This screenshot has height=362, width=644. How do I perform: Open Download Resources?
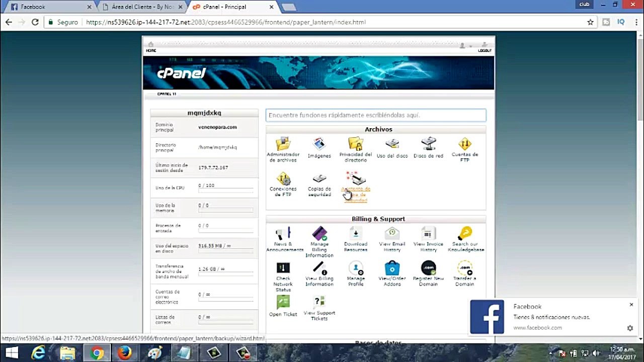pos(356,233)
